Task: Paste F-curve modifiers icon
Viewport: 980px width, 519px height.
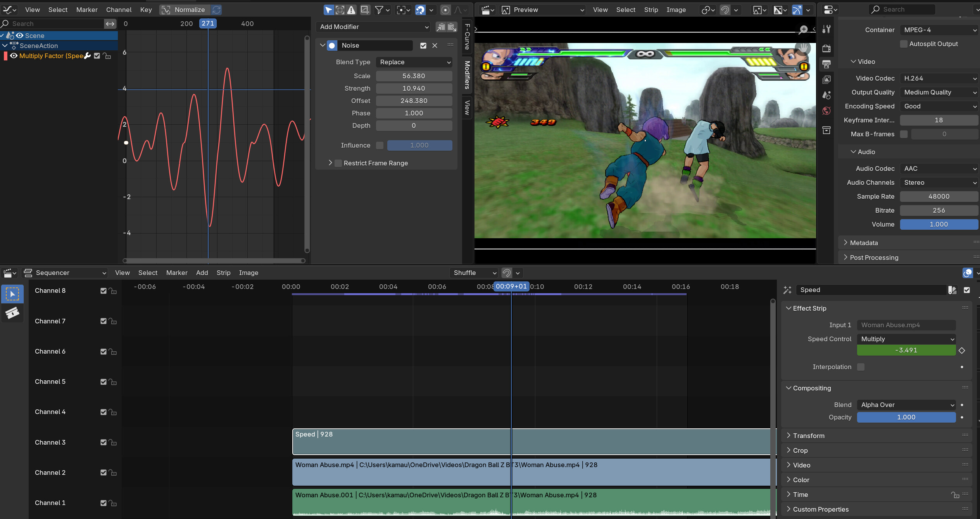Action: pos(452,27)
